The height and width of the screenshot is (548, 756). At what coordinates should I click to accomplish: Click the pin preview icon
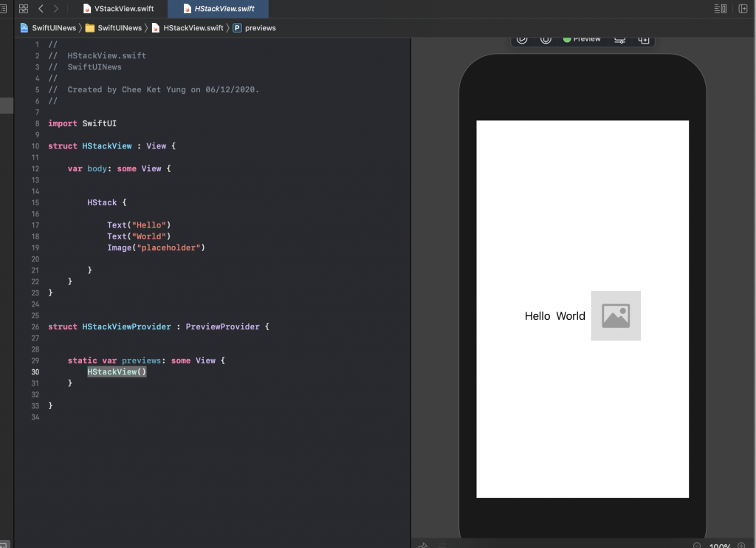546,40
